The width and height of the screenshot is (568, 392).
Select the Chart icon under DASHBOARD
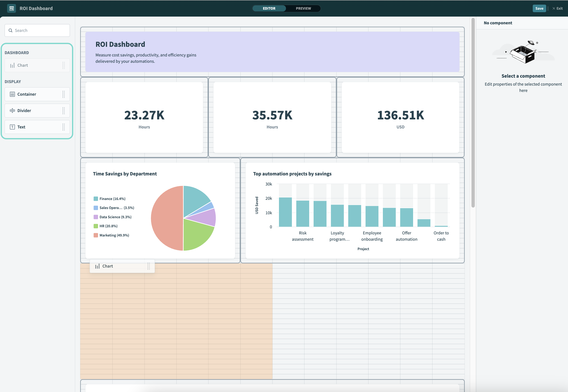point(12,65)
